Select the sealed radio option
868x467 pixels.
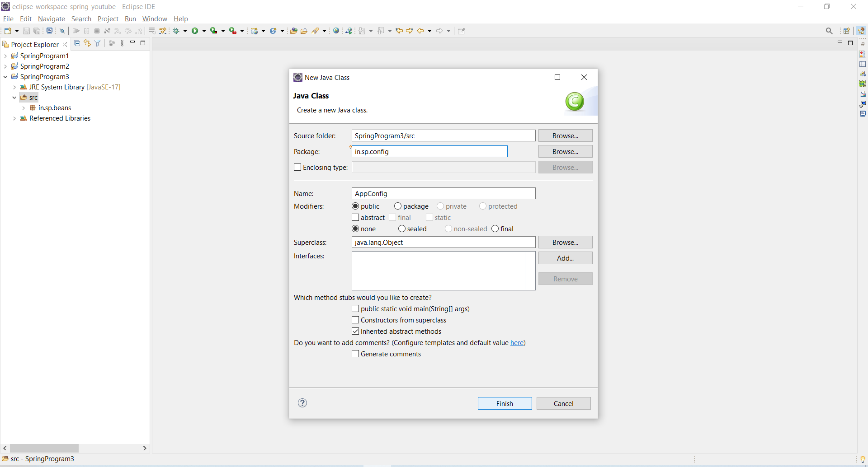tap(402, 229)
